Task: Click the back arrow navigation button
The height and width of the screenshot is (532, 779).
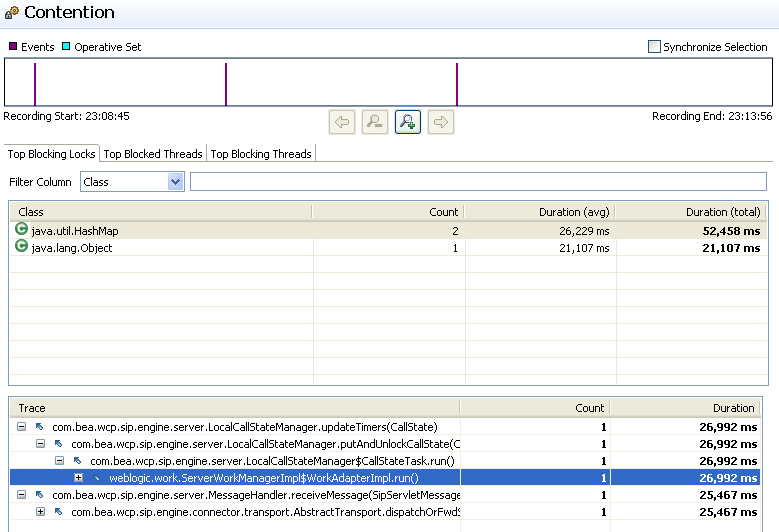Action: pyautogui.click(x=342, y=122)
